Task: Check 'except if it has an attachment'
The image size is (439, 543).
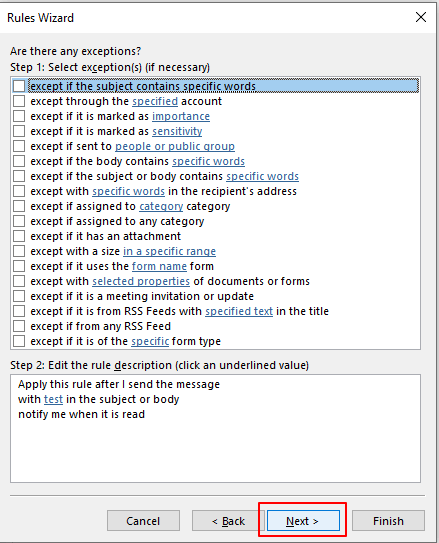Action: pyautogui.click(x=19, y=236)
